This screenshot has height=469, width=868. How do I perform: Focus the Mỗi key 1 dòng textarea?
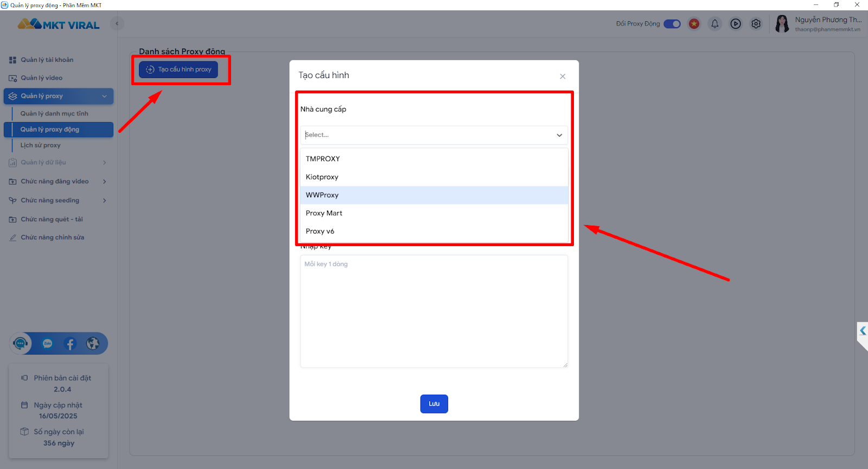[x=434, y=312]
